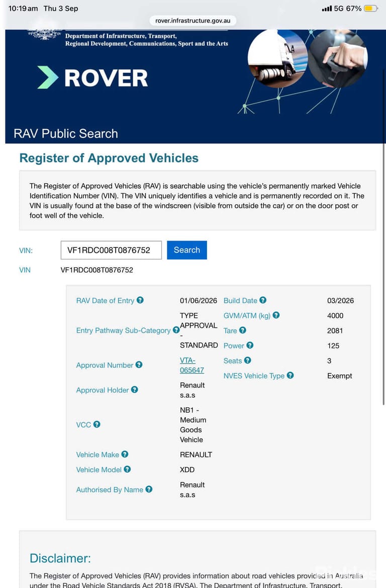The width and height of the screenshot is (386, 588).
Task: Click the ROVER logo in the header
Action: (92, 77)
